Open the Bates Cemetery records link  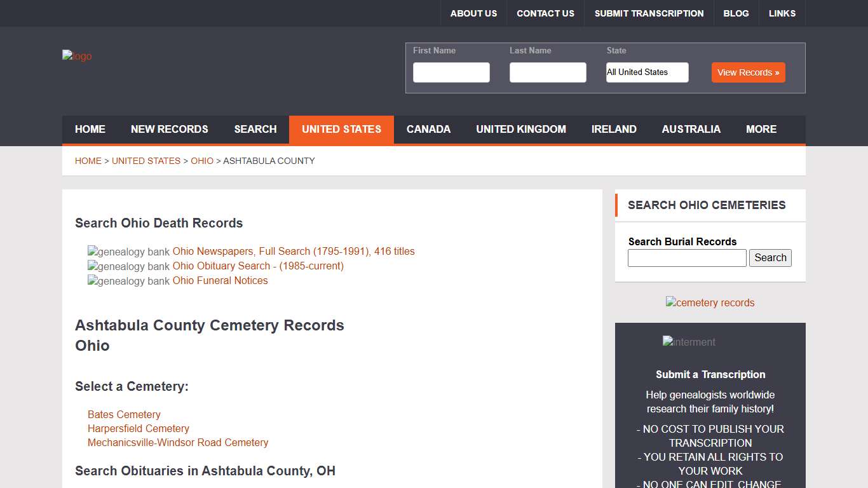124,414
